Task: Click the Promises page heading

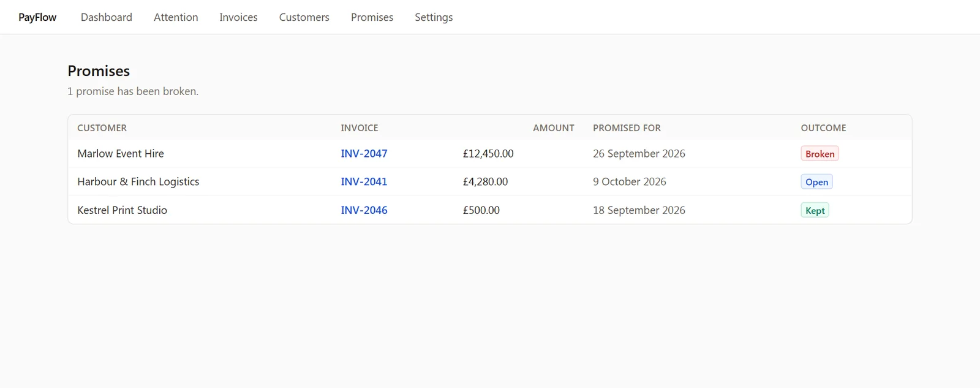Action: coord(99,71)
